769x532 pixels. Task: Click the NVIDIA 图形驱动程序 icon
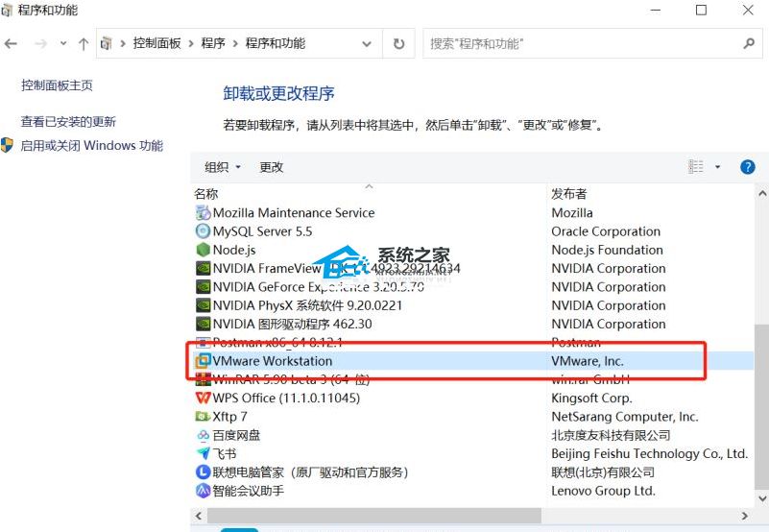click(203, 324)
